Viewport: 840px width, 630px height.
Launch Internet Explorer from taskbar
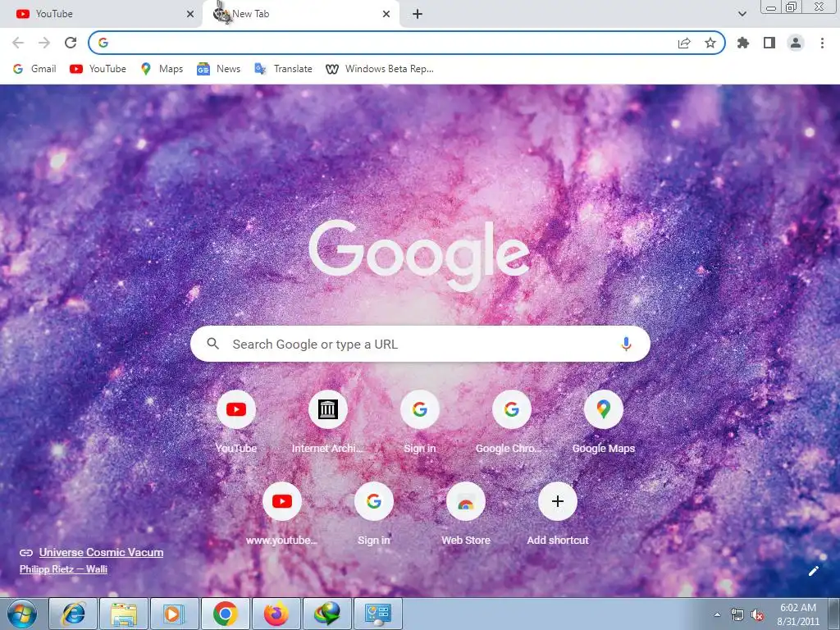pyautogui.click(x=73, y=614)
